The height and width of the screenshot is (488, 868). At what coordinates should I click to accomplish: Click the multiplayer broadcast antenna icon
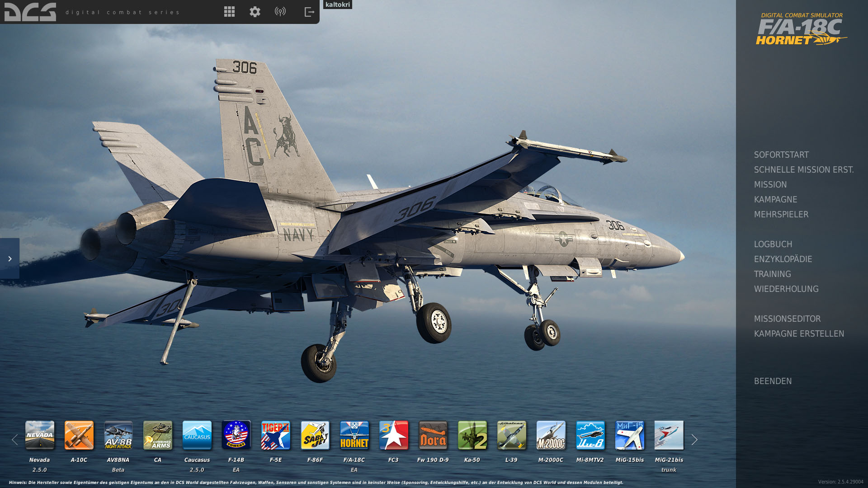pyautogui.click(x=280, y=12)
